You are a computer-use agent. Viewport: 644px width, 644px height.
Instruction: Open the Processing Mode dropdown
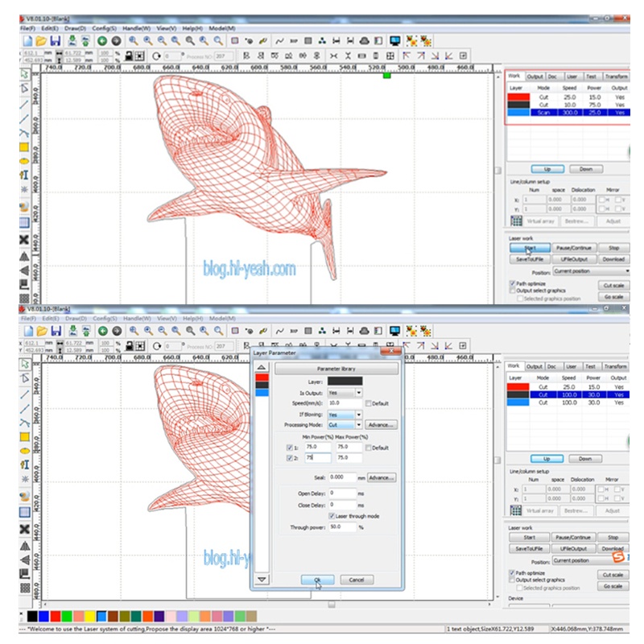[358, 424]
